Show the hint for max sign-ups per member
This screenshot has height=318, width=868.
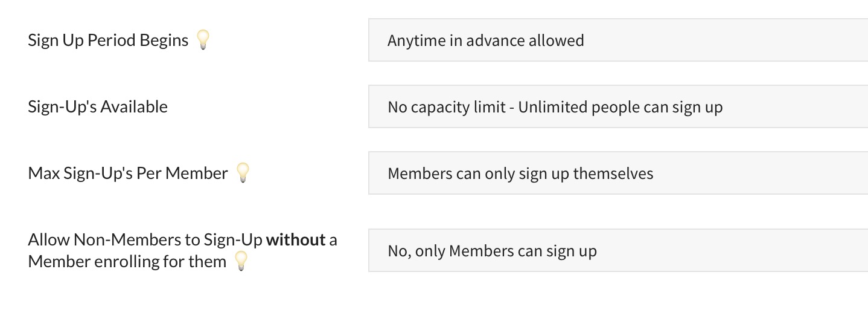[x=242, y=173]
